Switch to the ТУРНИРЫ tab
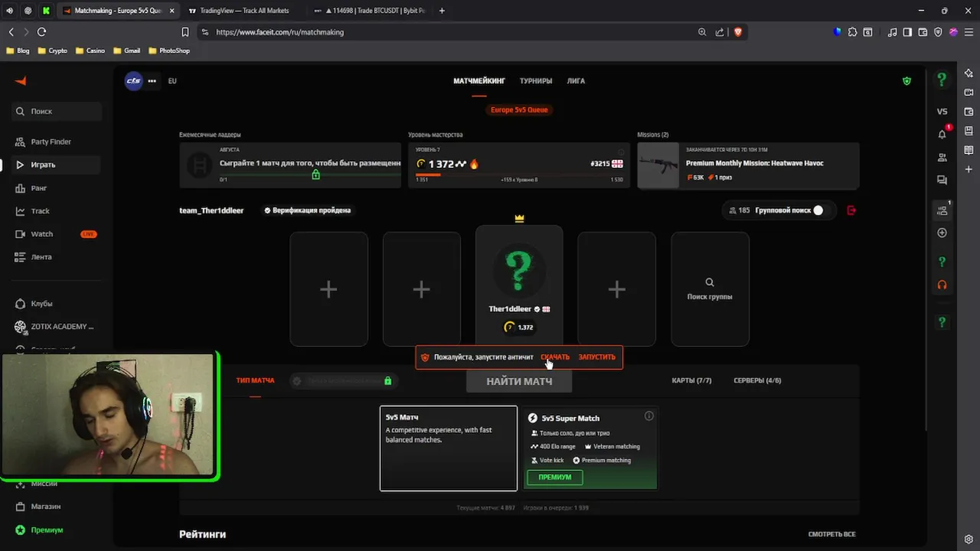Screen dimensions: 980x551 pyautogui.click(x=536, y=80)
